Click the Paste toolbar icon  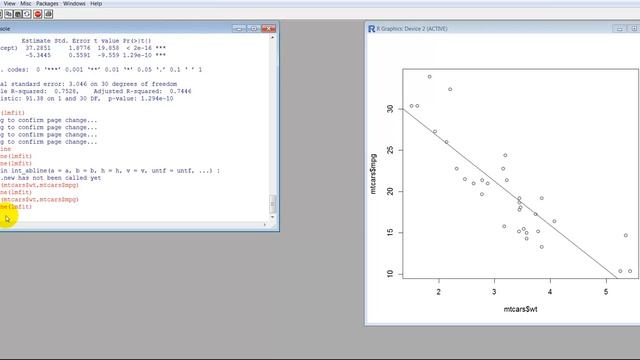point(18,14)
